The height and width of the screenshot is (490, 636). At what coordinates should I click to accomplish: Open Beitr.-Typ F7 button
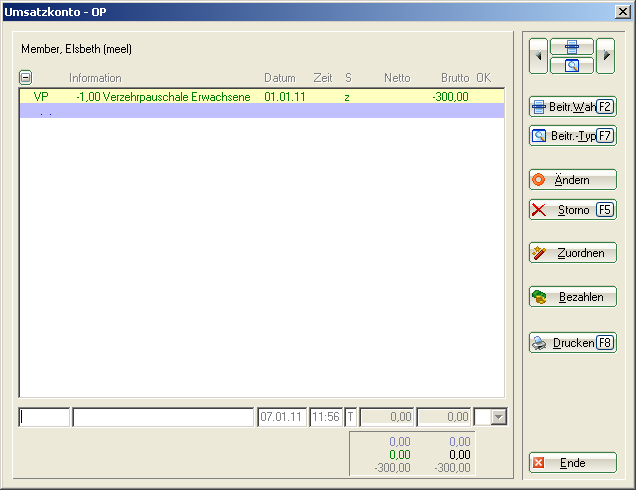pos(573,135)
